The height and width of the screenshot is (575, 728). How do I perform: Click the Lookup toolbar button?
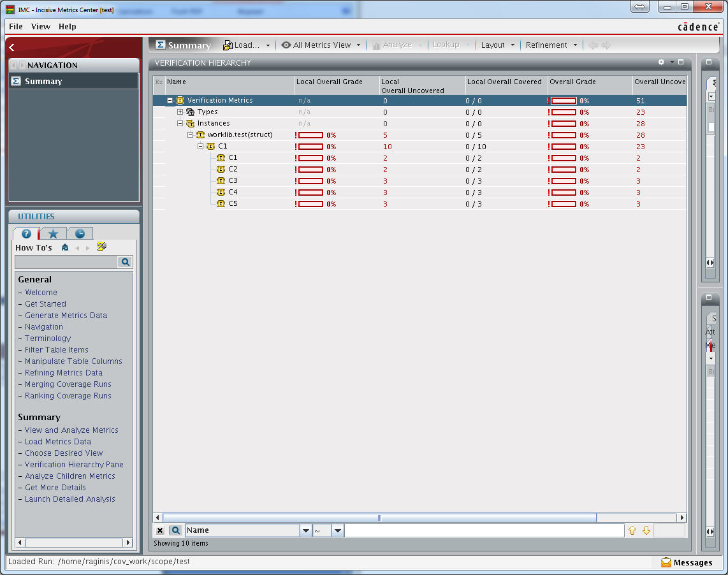451,45
